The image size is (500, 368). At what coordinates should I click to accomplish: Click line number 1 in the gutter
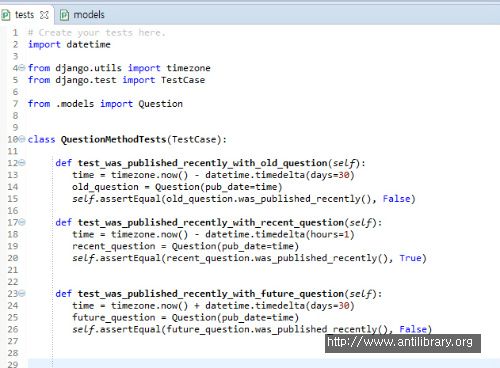pyautogui.click(x=15, y=33)
